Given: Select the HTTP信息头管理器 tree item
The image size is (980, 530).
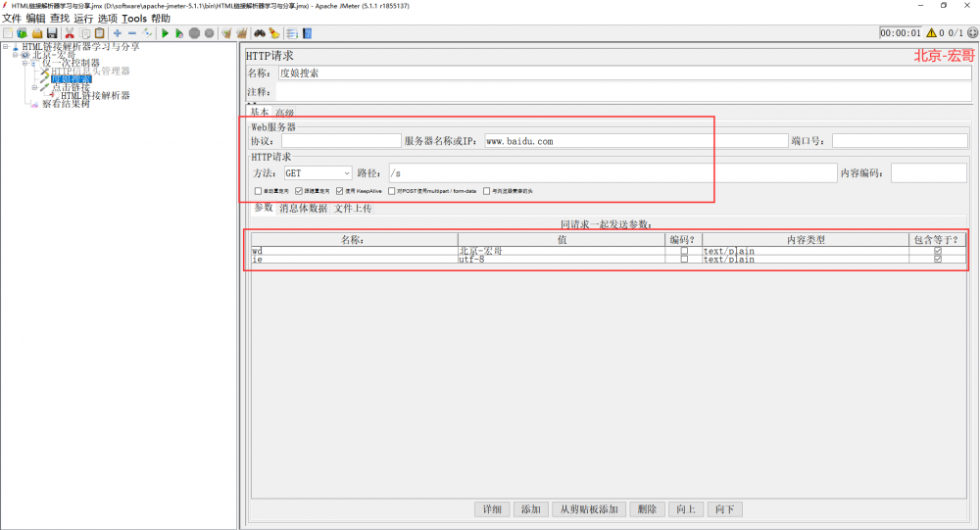Looking at the screenshot, I should [90, 72].
